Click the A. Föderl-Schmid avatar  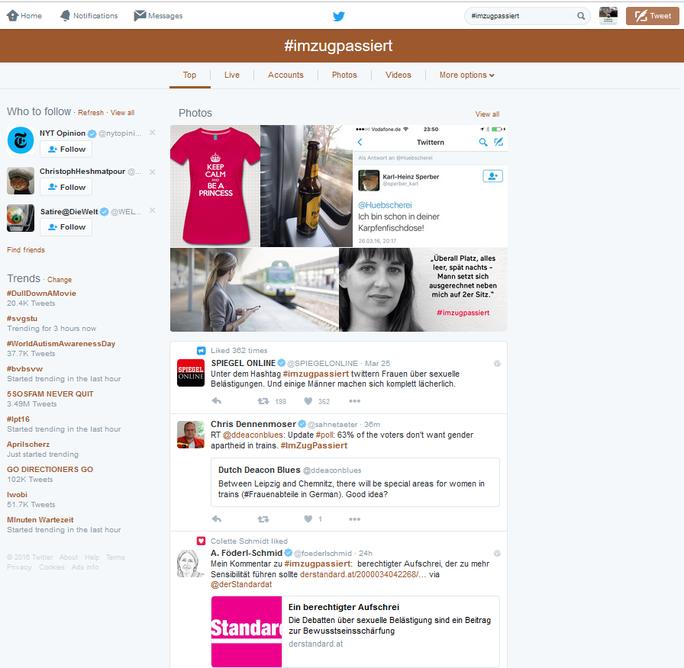point(191,564)
